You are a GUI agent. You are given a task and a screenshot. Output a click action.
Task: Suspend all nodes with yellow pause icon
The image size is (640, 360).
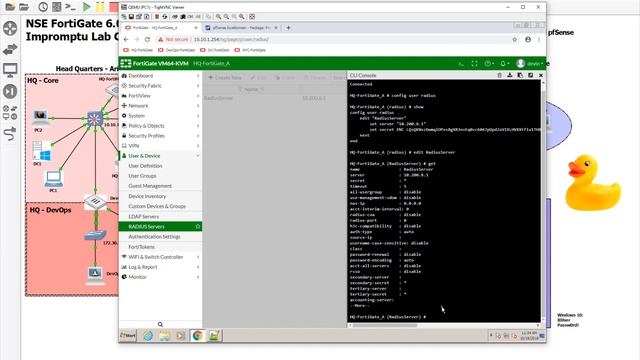(x=100, y=7)
